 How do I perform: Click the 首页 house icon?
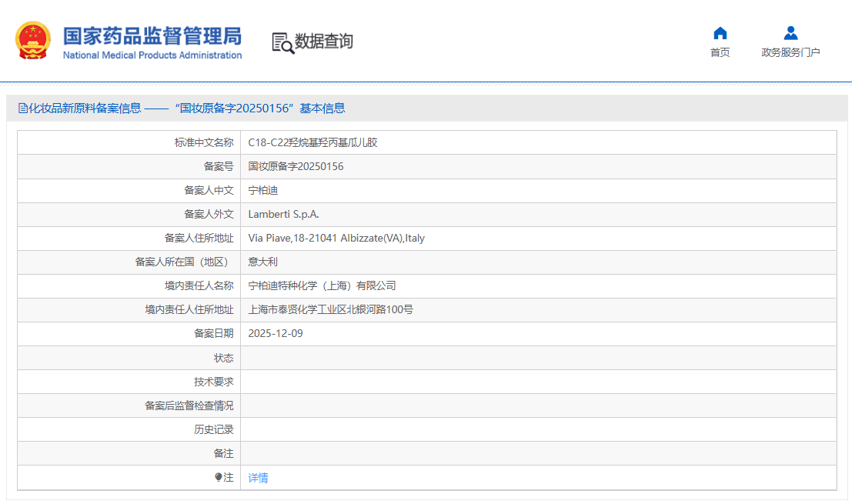click(720, 33)
